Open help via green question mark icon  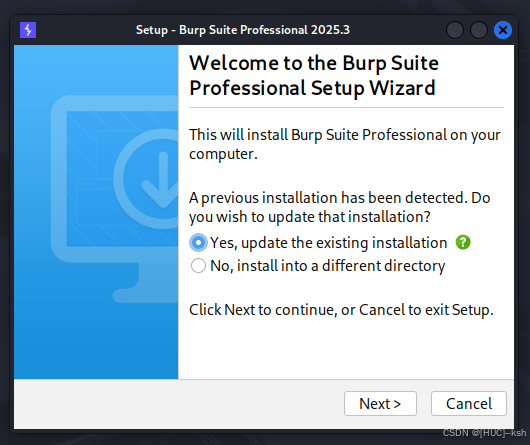[x=463, y=242]
